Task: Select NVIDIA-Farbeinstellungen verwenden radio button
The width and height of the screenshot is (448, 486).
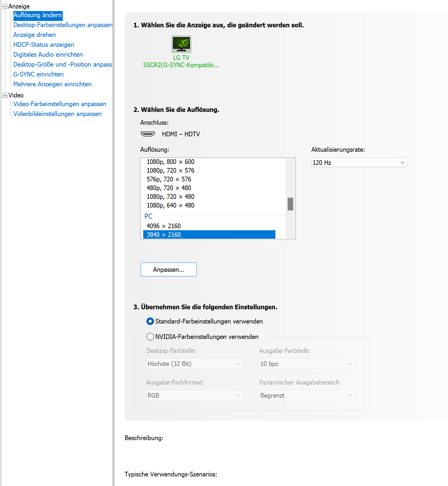Action: pyautogui.click(x=150, y=337)
